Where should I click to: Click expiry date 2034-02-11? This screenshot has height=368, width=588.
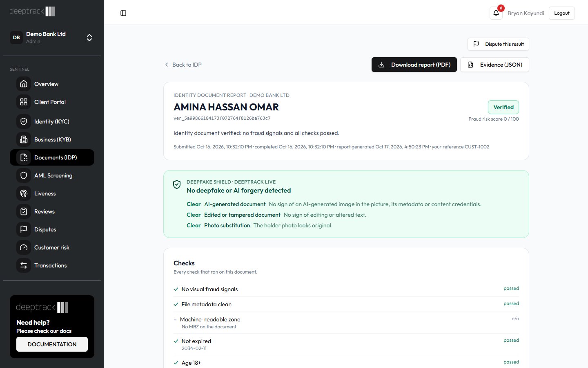coord(194,348)
